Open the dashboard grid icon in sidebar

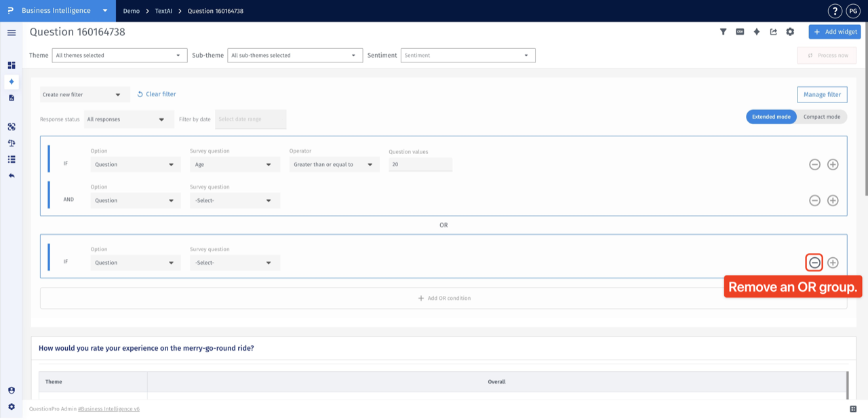point(12,65)
